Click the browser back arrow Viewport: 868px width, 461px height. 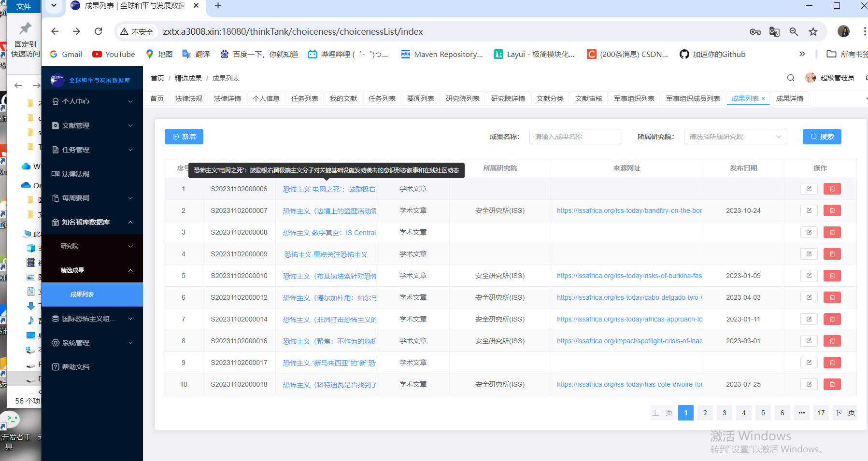coord(55,31)
